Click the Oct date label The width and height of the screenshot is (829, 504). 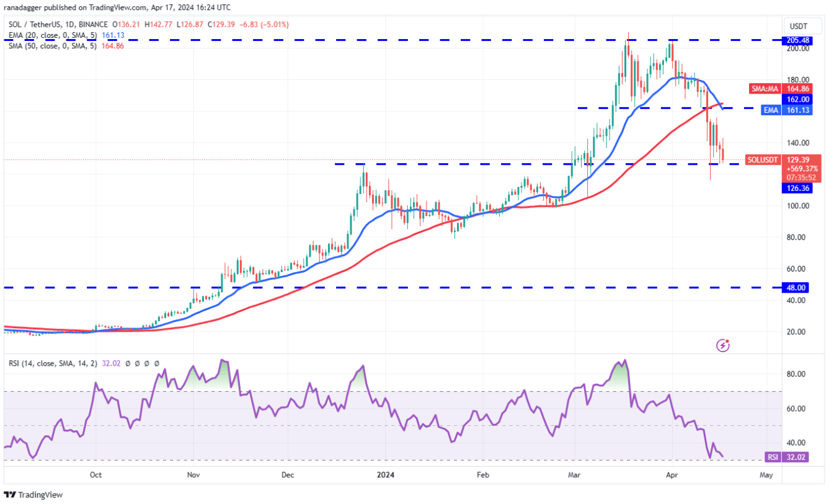(95, 475)
